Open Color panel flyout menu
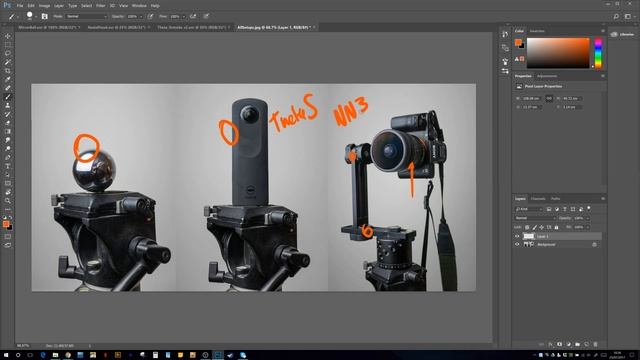 [603, 31]
